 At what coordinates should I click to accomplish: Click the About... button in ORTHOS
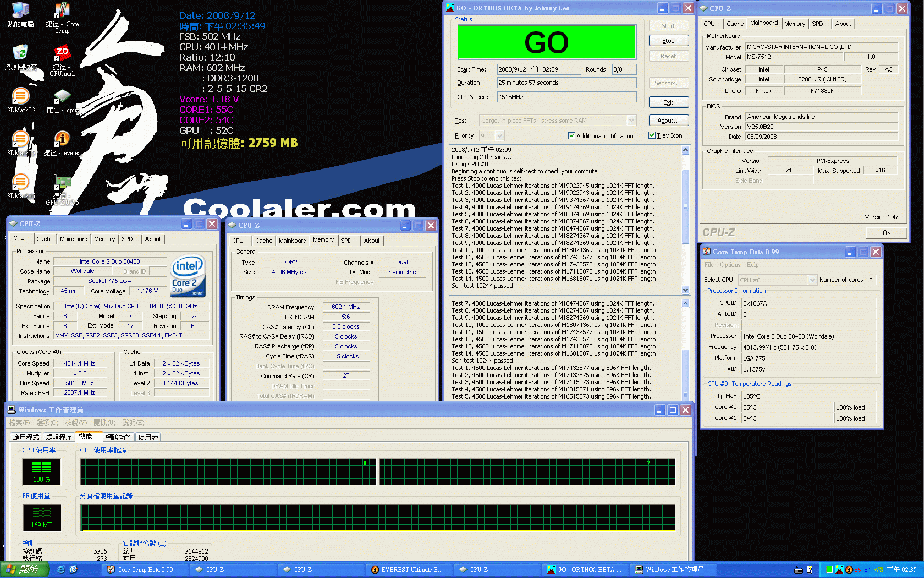pyautogui.click(x=668, y=121)
